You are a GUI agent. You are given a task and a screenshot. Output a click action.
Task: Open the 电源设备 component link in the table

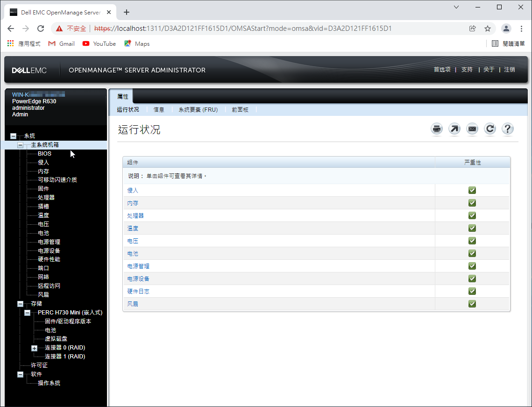(138, 278)
